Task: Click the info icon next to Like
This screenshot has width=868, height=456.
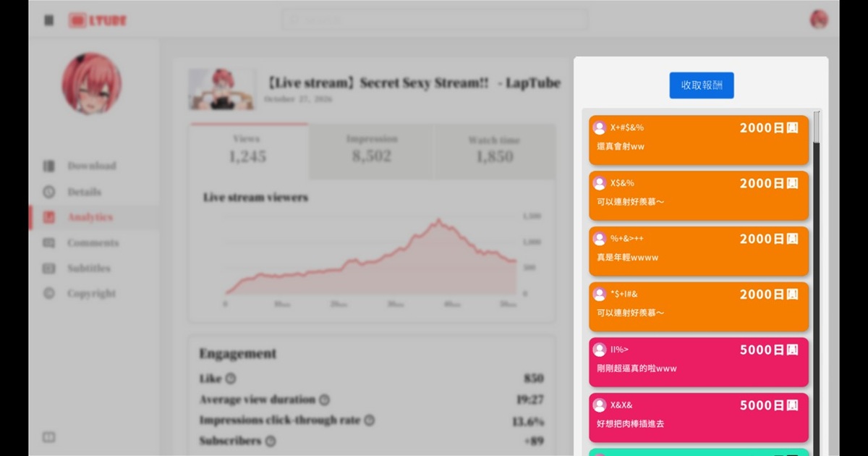Action: click(x=231, y=379)
